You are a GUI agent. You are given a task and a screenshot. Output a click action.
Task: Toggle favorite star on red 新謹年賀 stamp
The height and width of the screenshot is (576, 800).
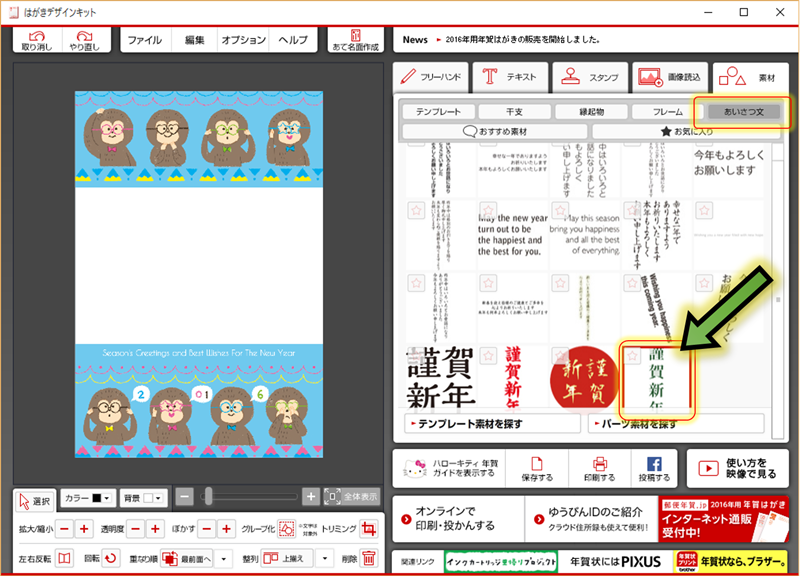click(560, 354)
